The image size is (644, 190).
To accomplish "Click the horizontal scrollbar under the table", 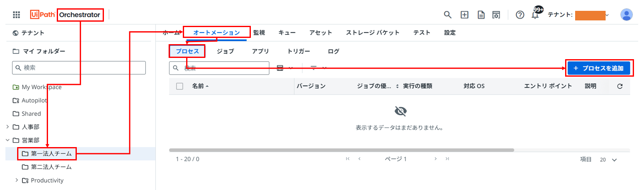I will pyautogui.click(x=341, y=150).
